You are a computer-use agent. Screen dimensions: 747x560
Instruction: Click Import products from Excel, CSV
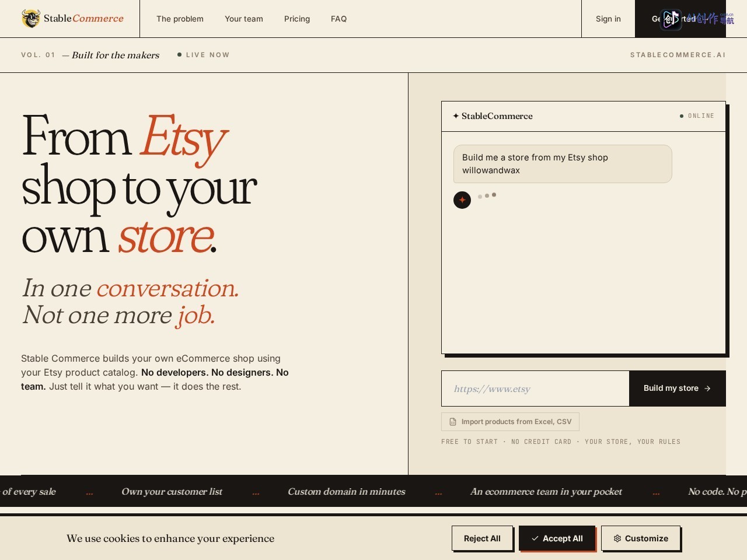click(510, 422)
